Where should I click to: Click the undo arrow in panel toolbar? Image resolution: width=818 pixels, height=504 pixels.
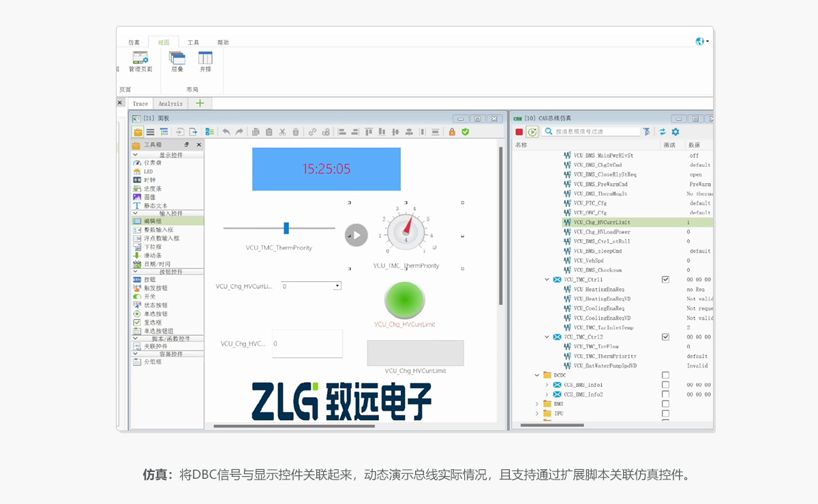point(226,132)
